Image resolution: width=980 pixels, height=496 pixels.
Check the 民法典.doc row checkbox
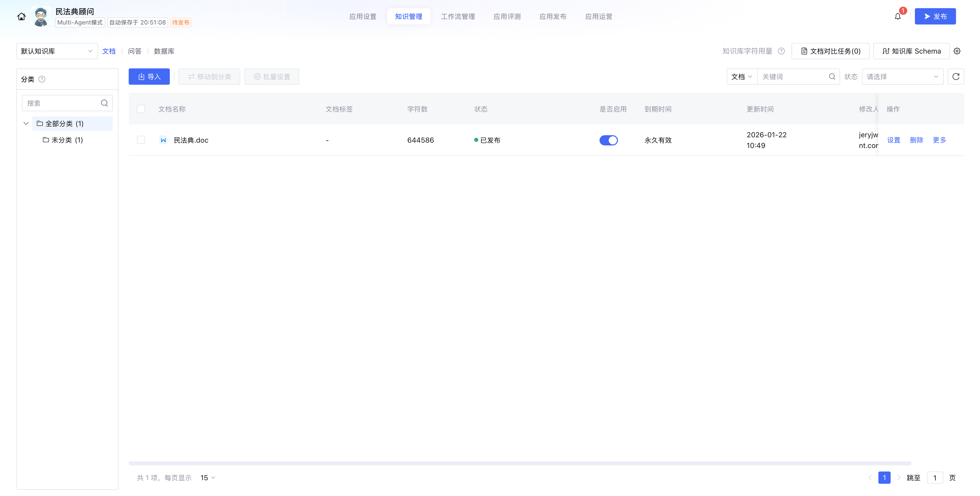tap(141, 140)
